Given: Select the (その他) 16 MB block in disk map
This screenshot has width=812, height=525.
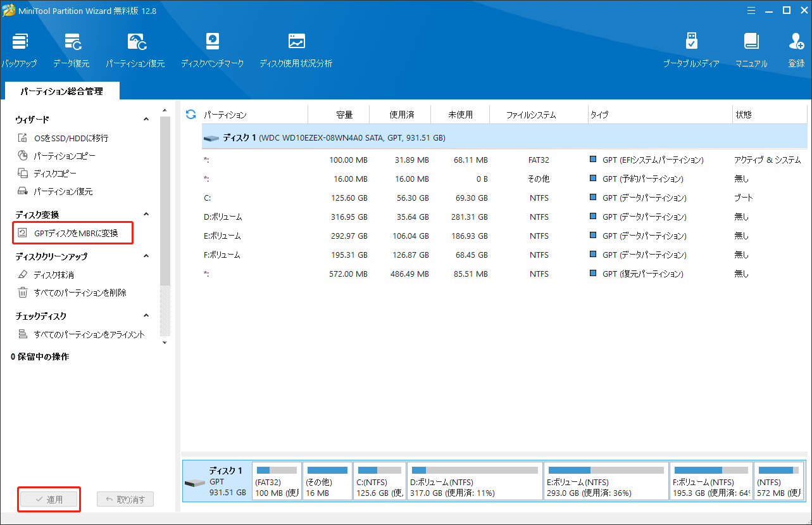Looking at the screenshot, I should point(327,481).
